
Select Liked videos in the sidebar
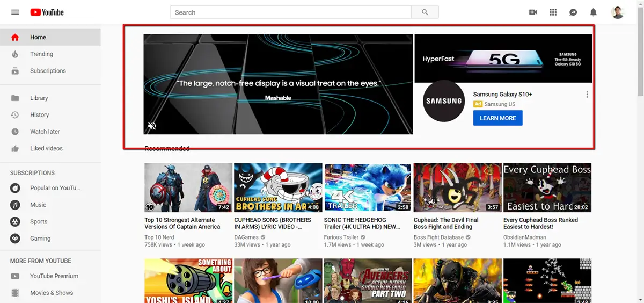[50, 148]
